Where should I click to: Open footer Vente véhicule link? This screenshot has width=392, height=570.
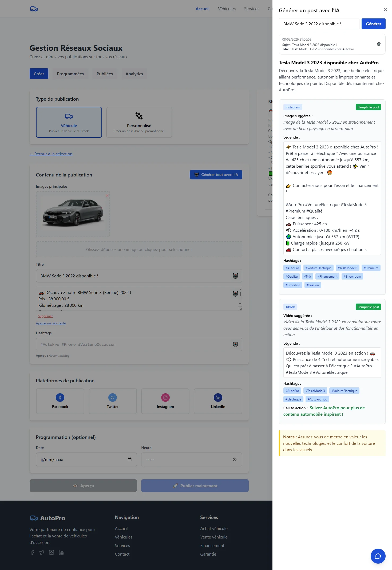point(214,537)
